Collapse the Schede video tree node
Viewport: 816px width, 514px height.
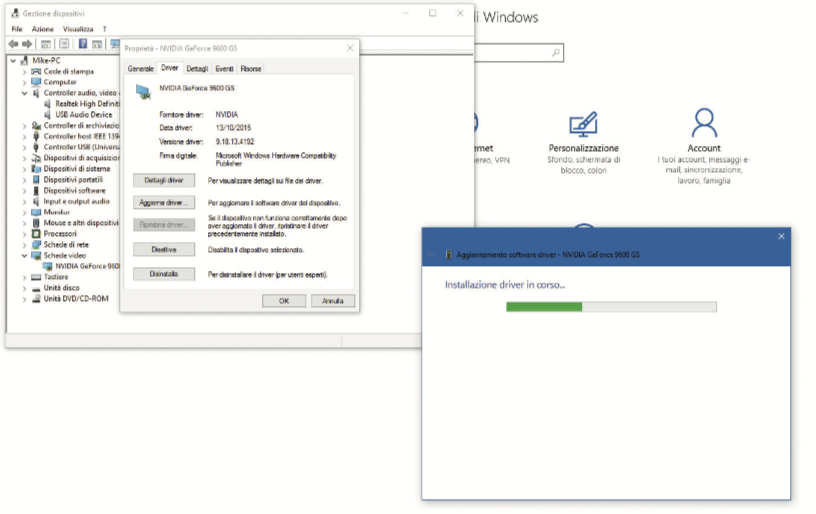pyautogui.click(x=25, y=255)
